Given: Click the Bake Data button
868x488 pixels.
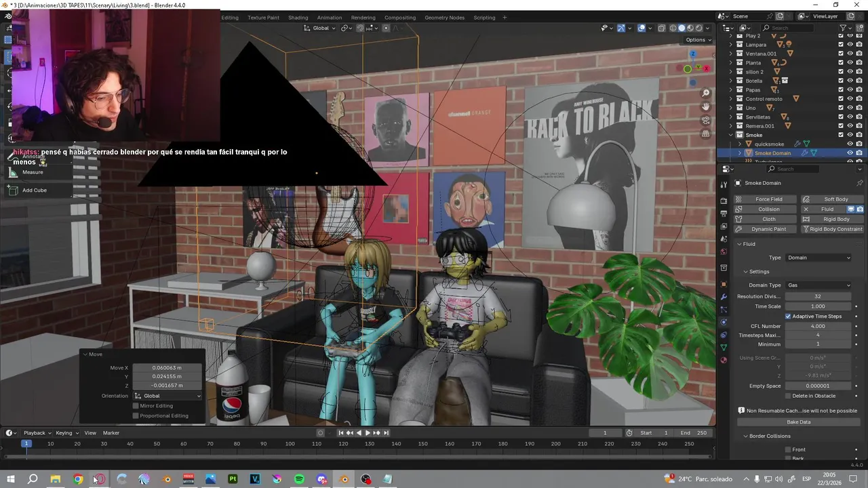Looking at the screenshot, I should (798, 422).
